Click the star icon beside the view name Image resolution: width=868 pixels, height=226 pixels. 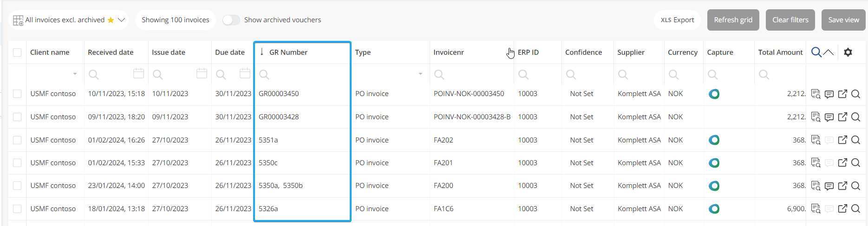(111, 20)
